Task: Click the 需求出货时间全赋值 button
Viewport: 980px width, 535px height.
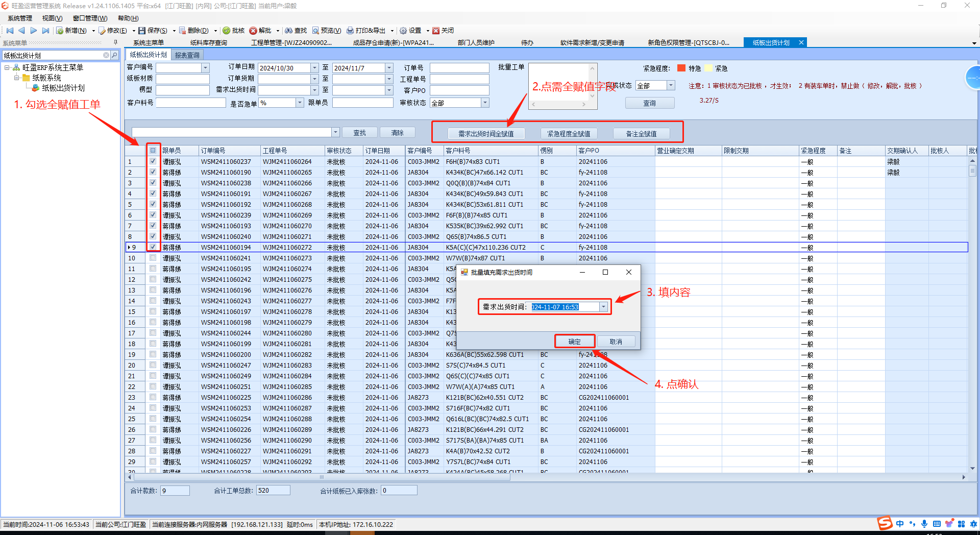Action: point(486,134)
